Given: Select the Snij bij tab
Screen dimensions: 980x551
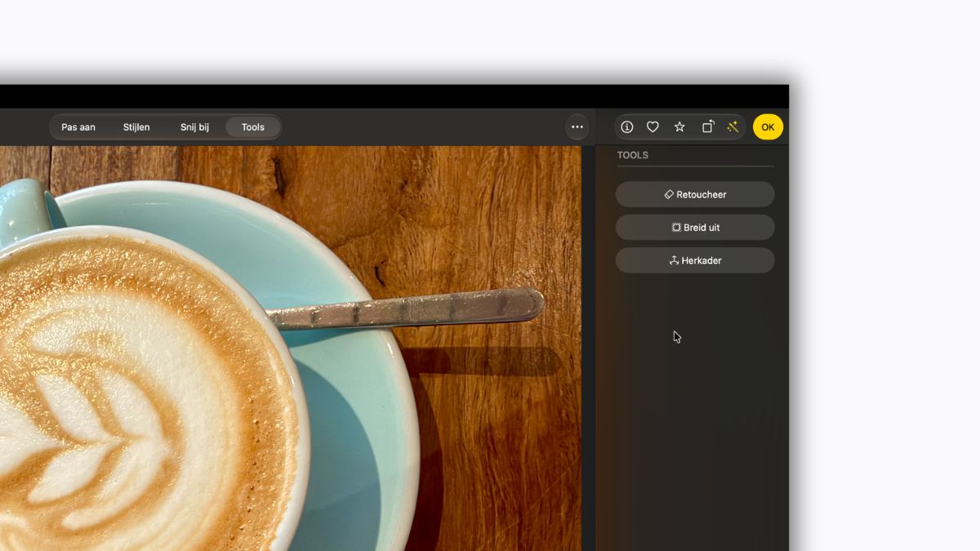Looking at the screenshot, I should [x=194, y=127].
